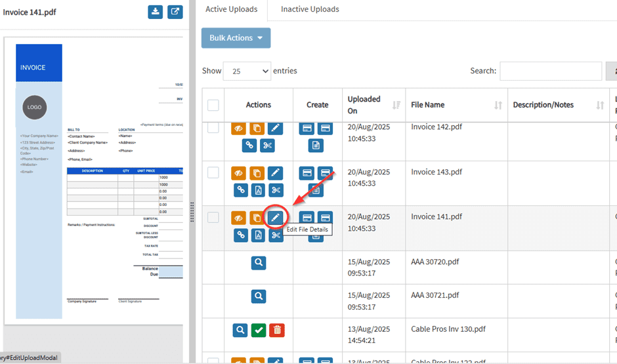
Task: Select the Active Uploads tab
Action: [232, 9]
